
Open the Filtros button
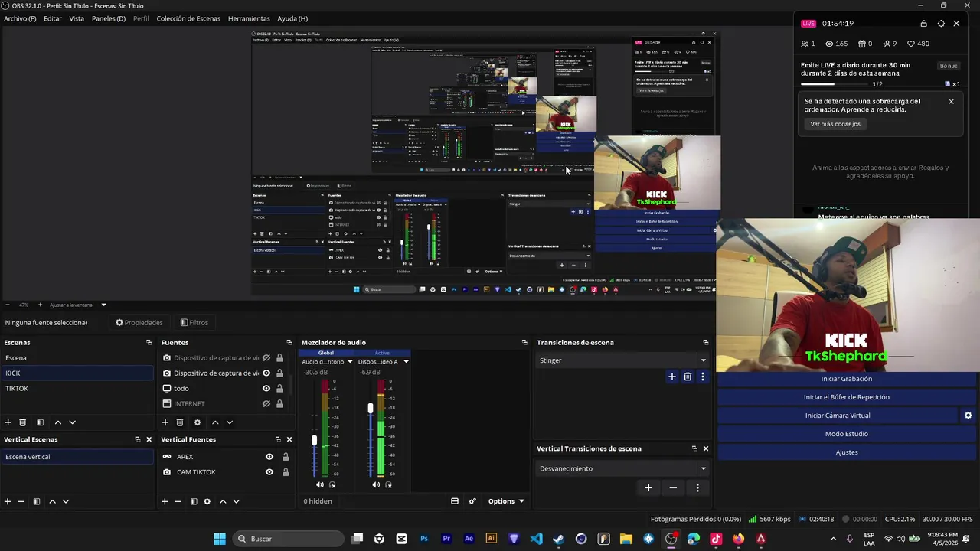[x=194, y=323]
